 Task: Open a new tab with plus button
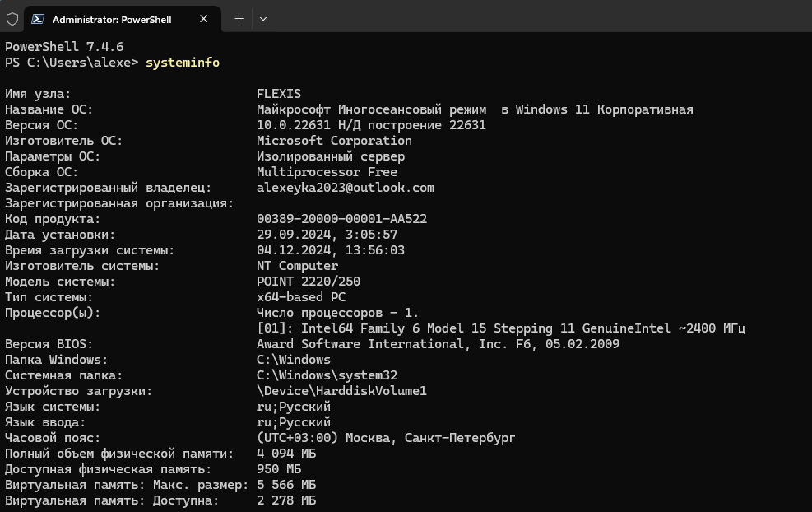[x=239, y=19]
